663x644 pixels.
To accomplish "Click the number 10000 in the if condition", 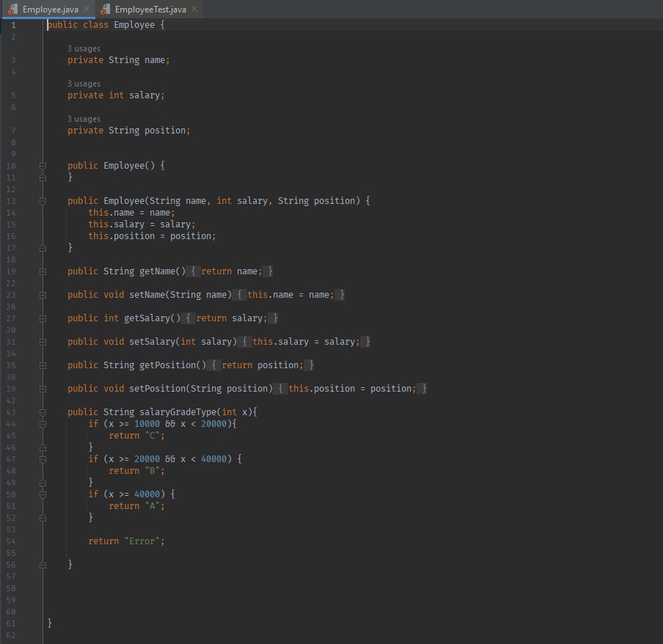I will tap(147, 424).
